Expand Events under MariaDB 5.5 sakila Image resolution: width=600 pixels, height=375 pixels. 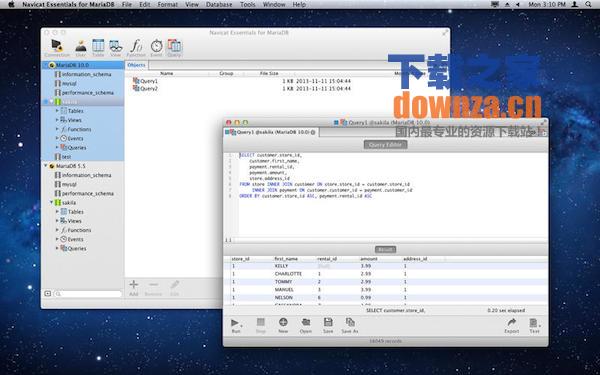pyautogui.click(x=57, y=239)
